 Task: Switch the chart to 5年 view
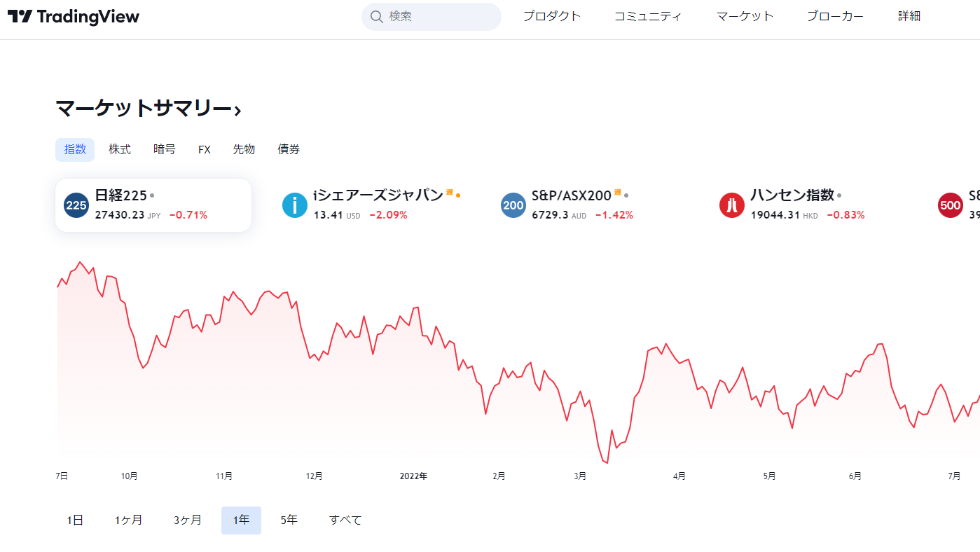tap(289, 520)
